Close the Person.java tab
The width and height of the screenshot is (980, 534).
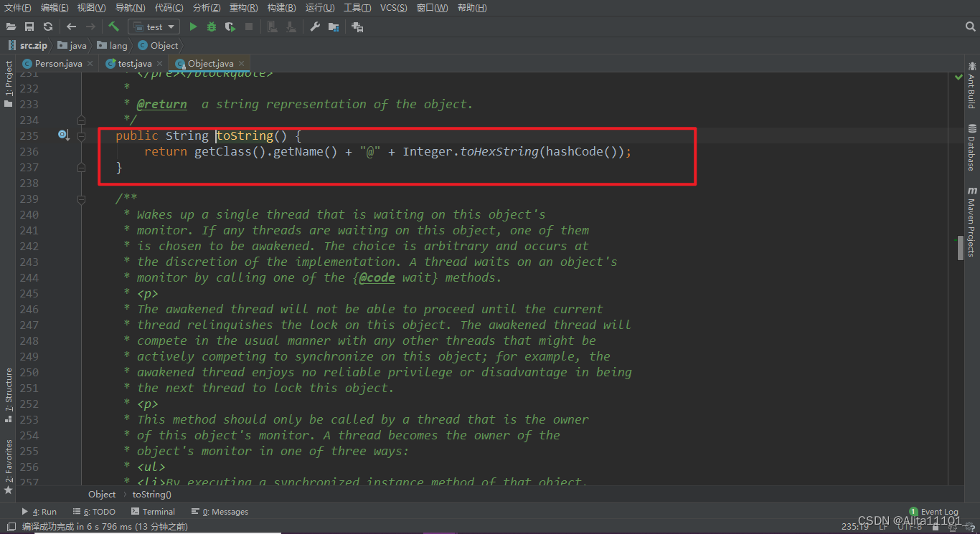click(x=90, y=64)
